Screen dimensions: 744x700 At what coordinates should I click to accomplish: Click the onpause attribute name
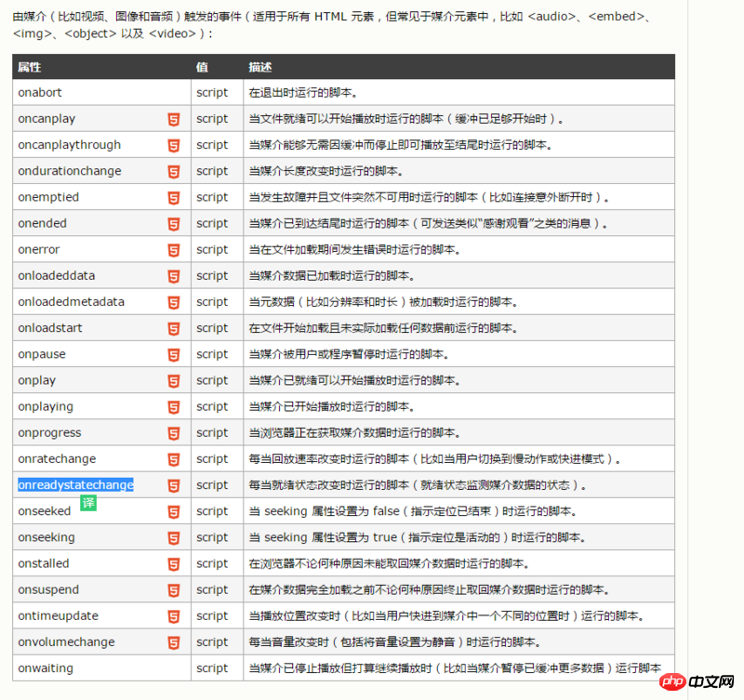pos(42,354)
